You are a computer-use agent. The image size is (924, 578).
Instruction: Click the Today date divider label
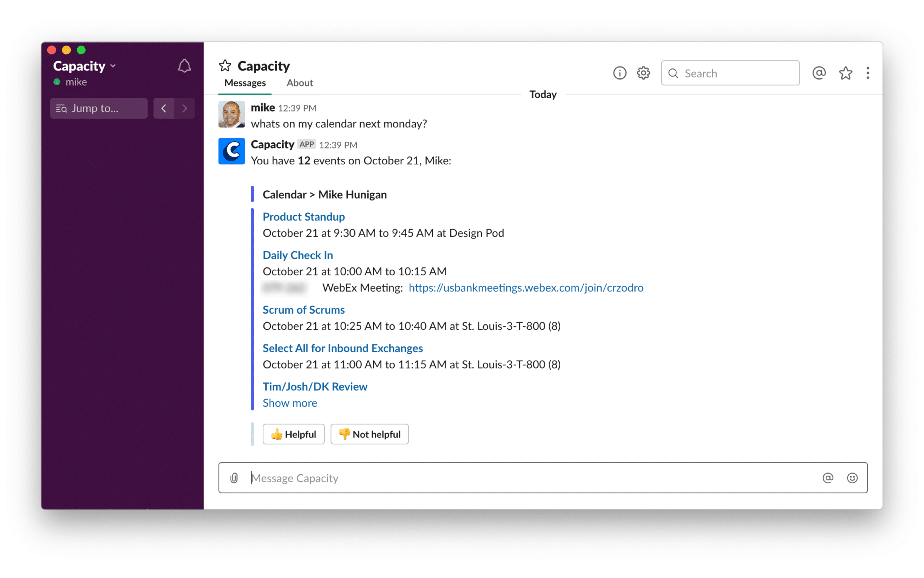[x=543, y=94]
